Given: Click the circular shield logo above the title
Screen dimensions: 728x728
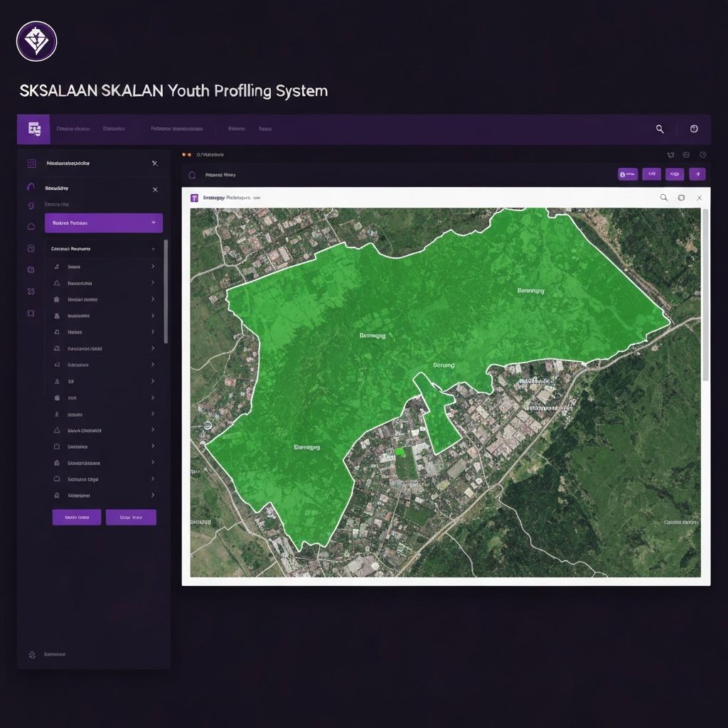Looking at the screenshot, I should pyautogui.click(x=36, y=41).
